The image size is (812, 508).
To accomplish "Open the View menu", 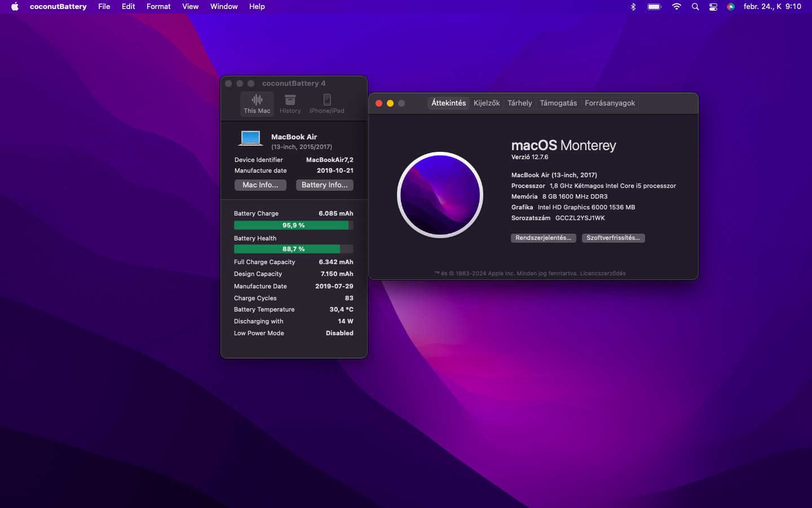I will click(191, 7).
